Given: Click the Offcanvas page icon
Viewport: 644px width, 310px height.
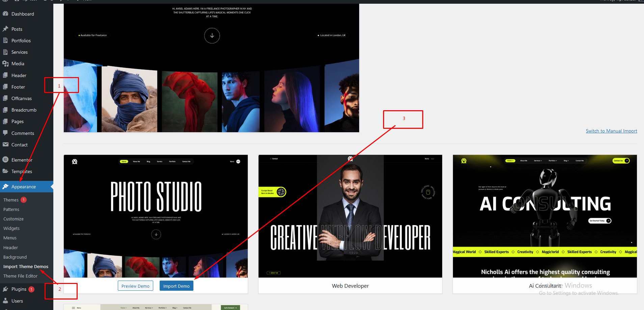Looking at the screenshot, I should (5, 98).
